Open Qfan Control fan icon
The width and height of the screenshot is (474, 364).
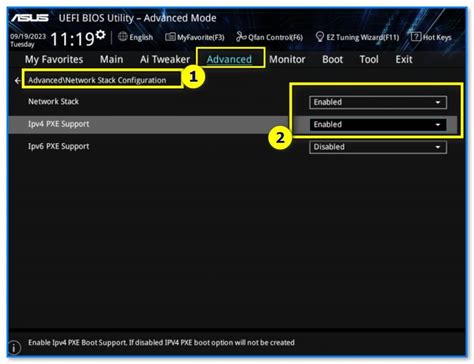241,37
